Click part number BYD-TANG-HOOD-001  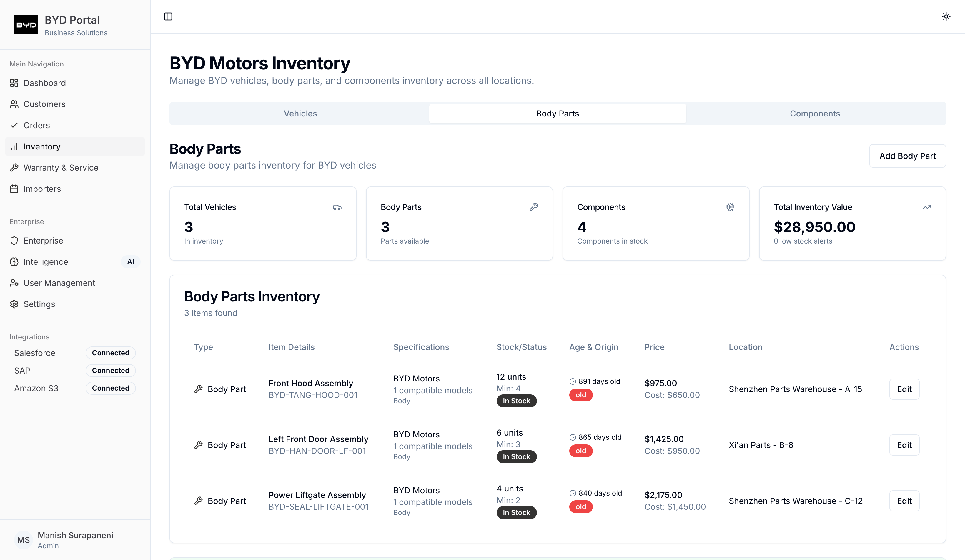tap(313, 395)
